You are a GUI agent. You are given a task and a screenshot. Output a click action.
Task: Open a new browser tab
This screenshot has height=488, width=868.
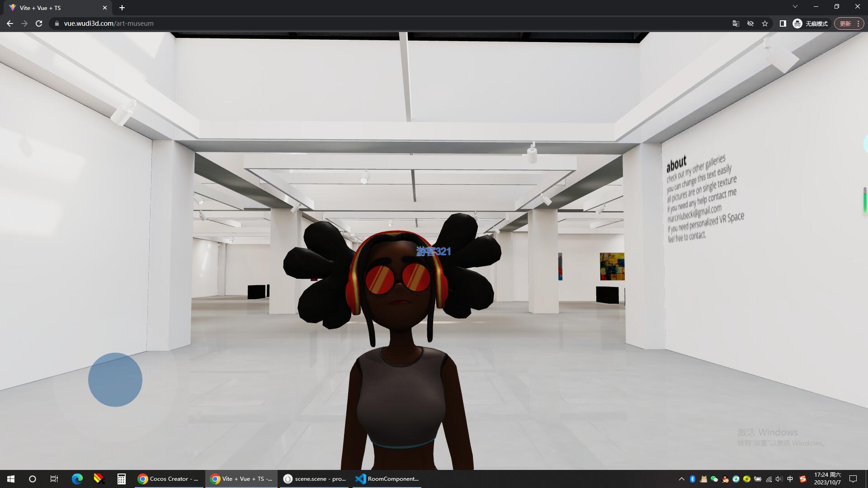click(122, 8)
